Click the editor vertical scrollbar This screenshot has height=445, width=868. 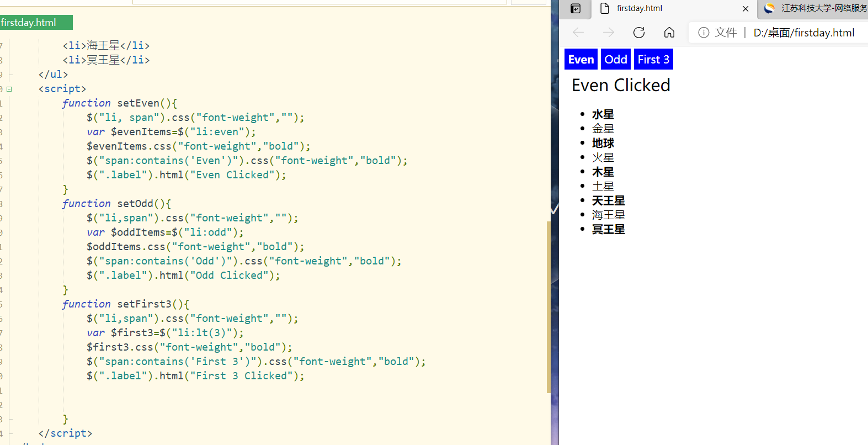pos(549,306)
